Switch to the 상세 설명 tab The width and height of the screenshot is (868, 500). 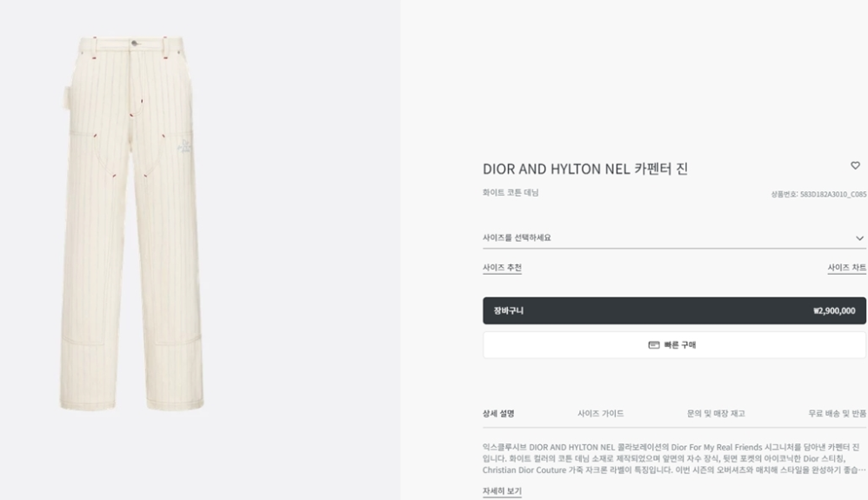click(498, 414)
